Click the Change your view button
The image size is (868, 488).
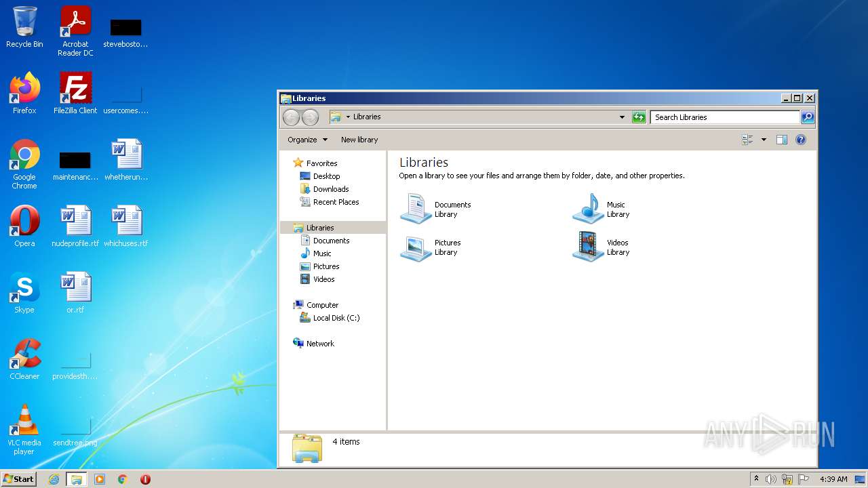coord(748,140)
